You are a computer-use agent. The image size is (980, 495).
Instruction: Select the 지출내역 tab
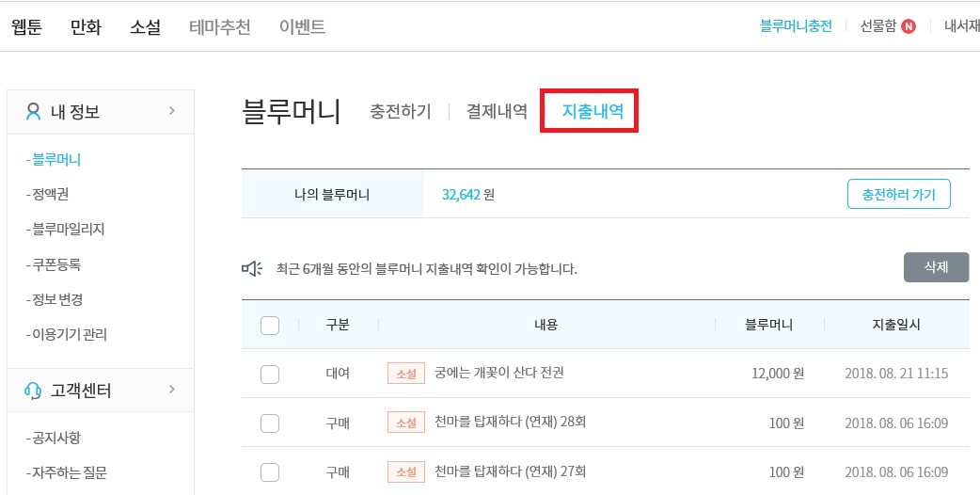click(x=593, y=111)
